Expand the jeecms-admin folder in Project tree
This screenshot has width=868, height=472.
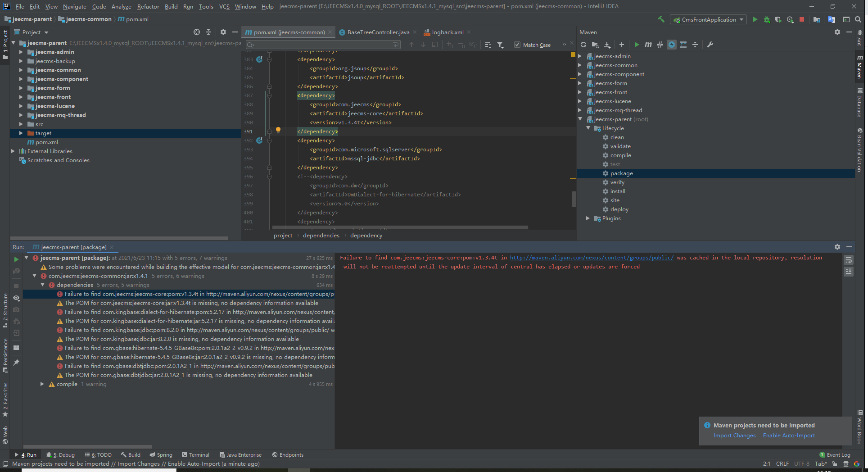click(x=21, y=52)
